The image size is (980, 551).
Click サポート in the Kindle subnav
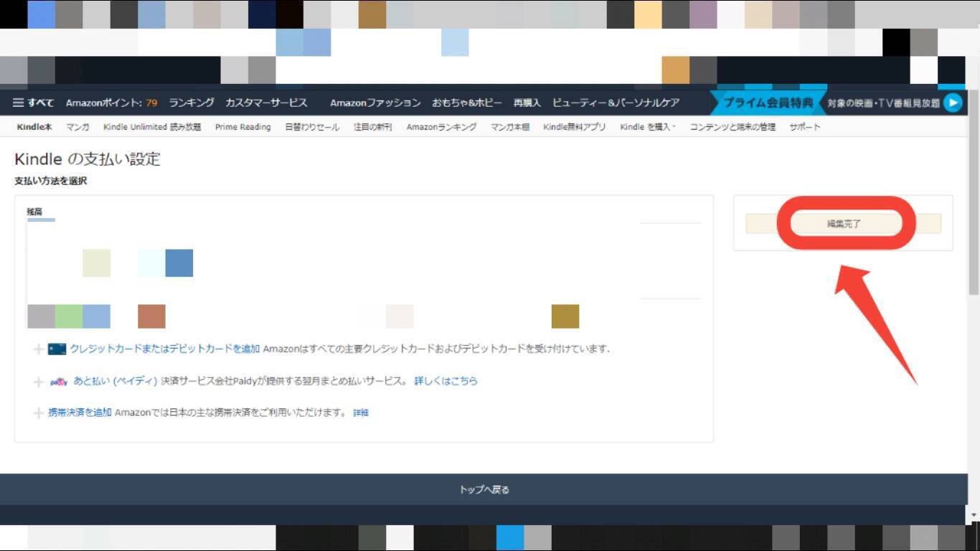[x=805, y=127]
